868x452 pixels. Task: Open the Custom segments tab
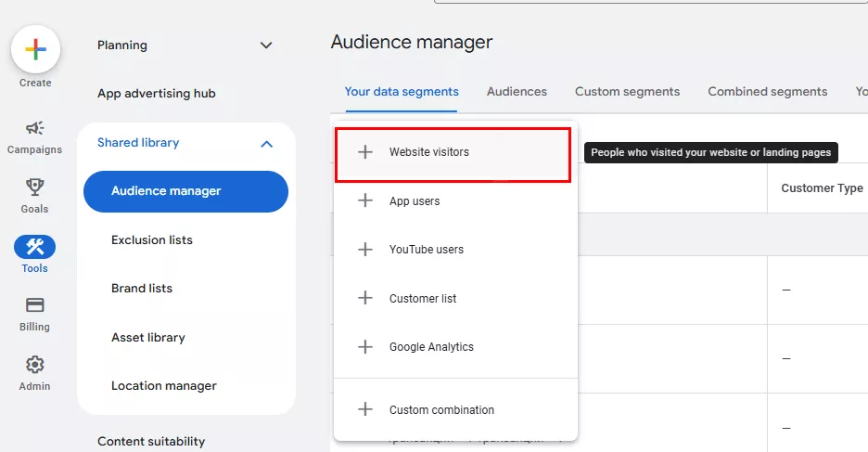tap(627, 92)
